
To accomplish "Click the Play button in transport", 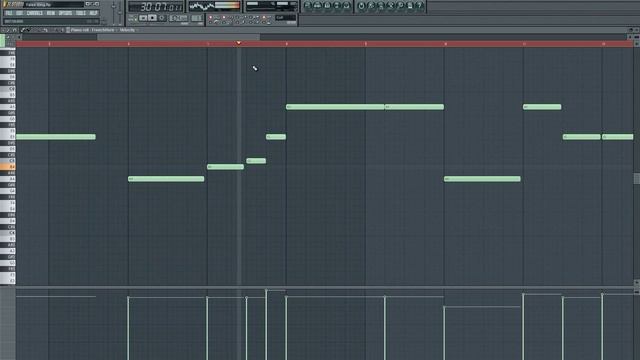I will pyautogui.click(x=143, y=18).
